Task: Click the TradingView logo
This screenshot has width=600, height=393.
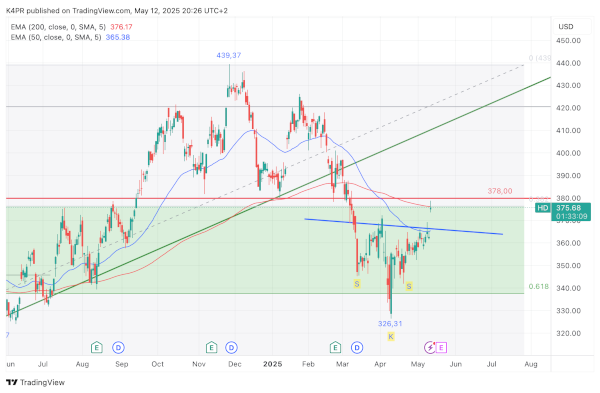Action: tap(36, 382)
